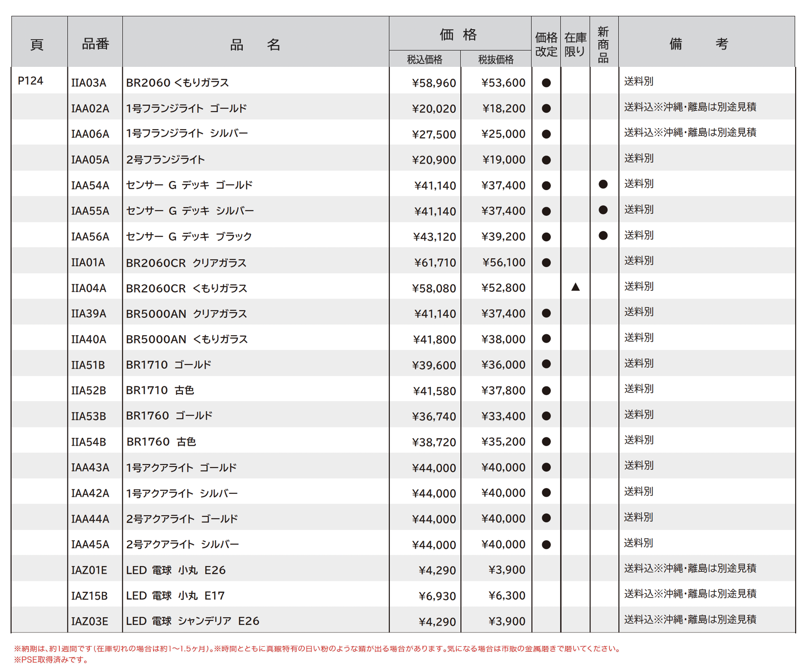
Task: Select the 税込価格 sub-header
Action: coord(425,59)
